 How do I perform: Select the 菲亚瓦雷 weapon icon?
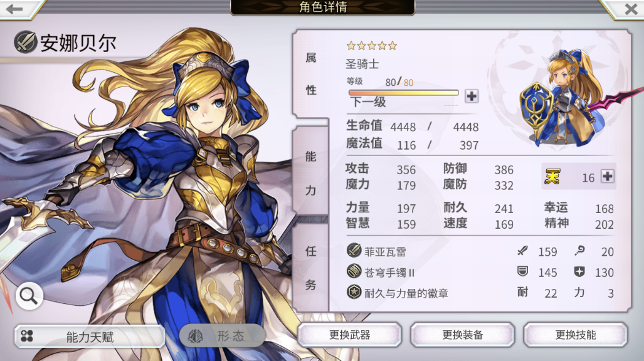click(354, 251)
